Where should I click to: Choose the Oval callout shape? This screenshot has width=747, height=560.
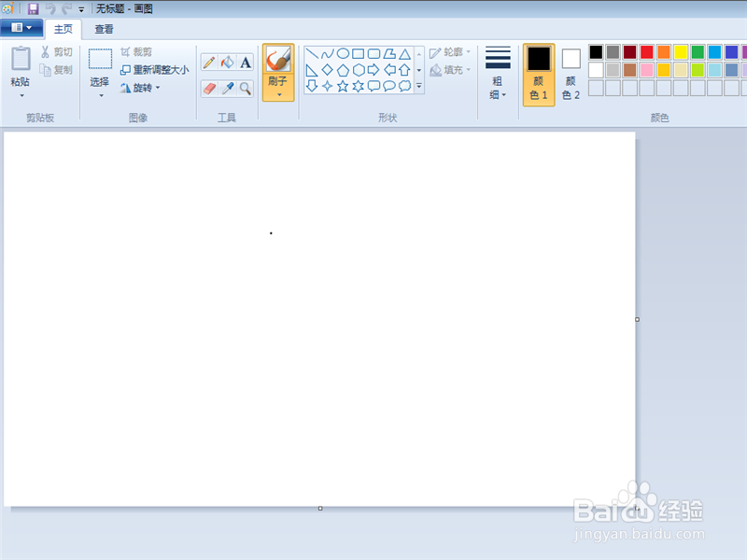(389, 86)
